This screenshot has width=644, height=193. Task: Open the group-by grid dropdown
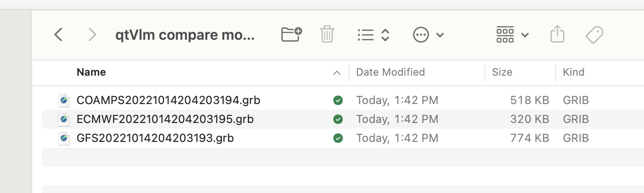pos(512,35)
